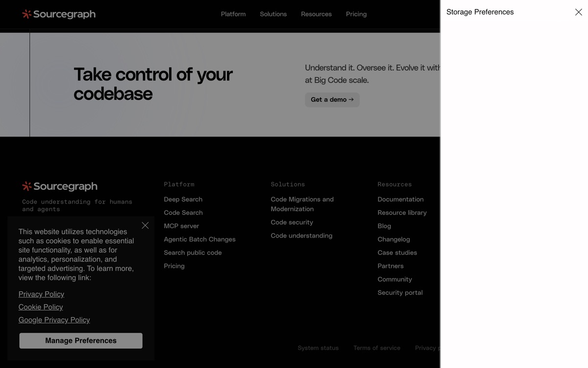The width and height of the screenshot is (588, 368).
Task: Open Pricing link in footer Platform column
Action: [x=174, y=266]
